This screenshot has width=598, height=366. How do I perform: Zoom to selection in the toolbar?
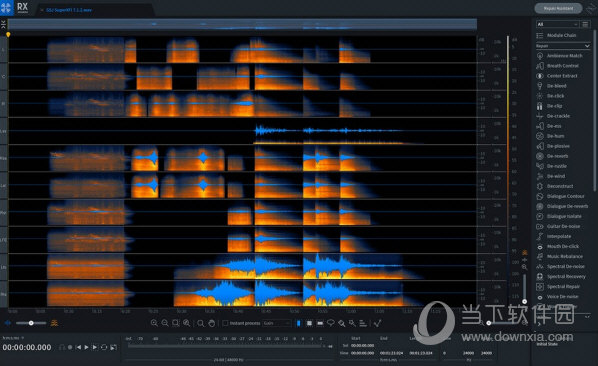tap(175, 323)
